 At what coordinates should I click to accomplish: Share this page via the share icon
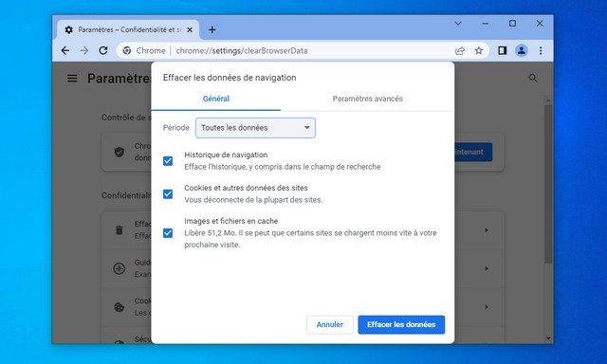459,50
